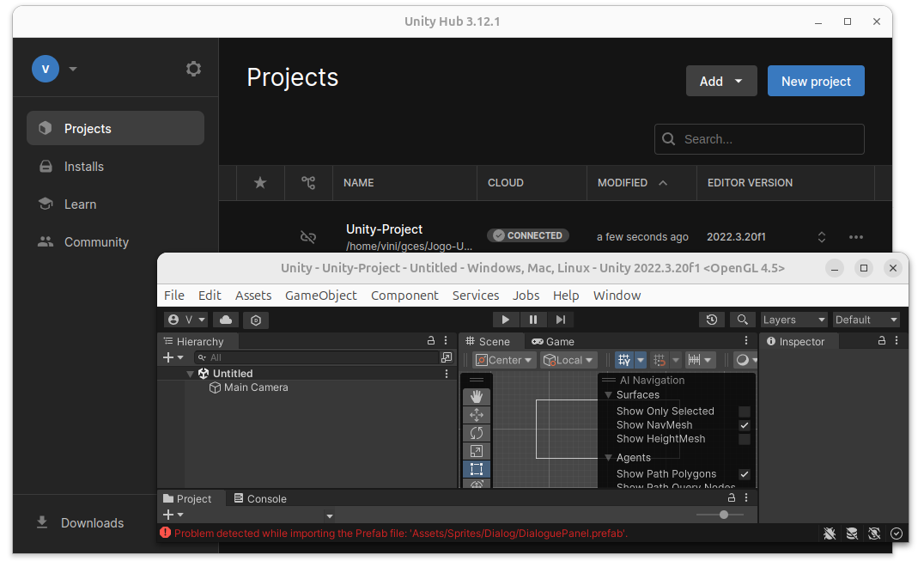Collapse the Untitled scene in Hierarchy
924x561 pixels.
190,374
